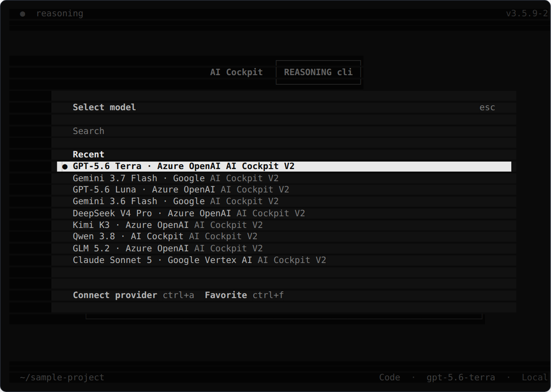Select Kimi K3 Azure OpenAI entry
This screenshot has width=551, height=392.
pos(284,225)
